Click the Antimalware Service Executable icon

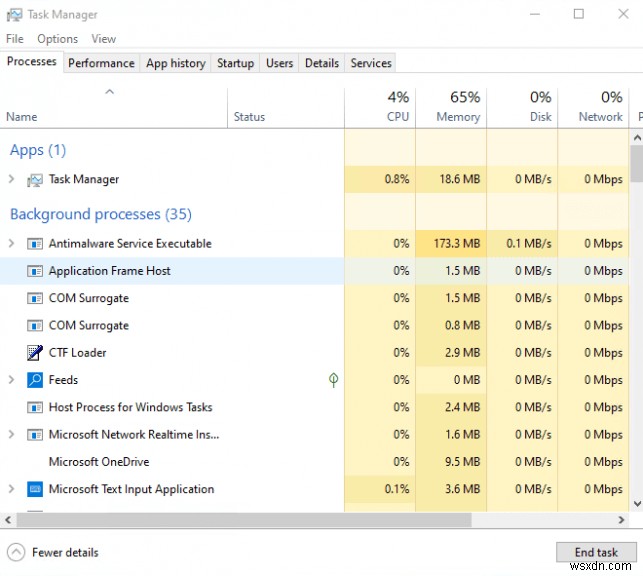35,244
